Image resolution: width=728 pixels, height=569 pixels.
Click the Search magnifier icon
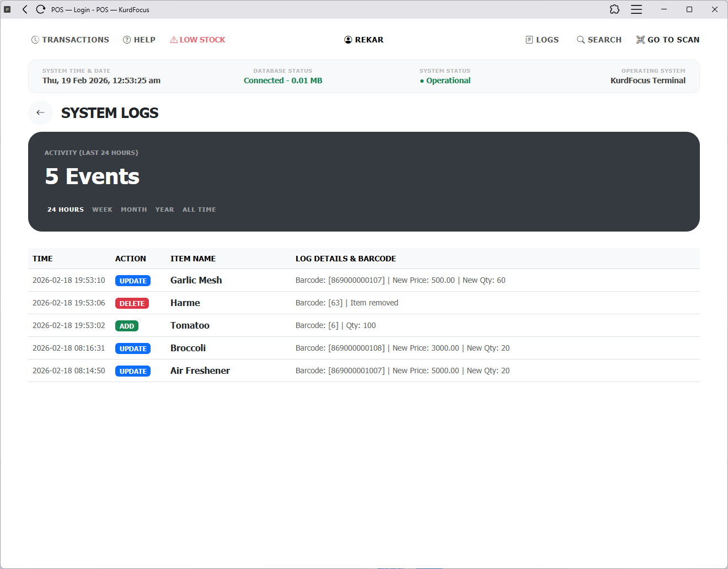pos(581,40)
